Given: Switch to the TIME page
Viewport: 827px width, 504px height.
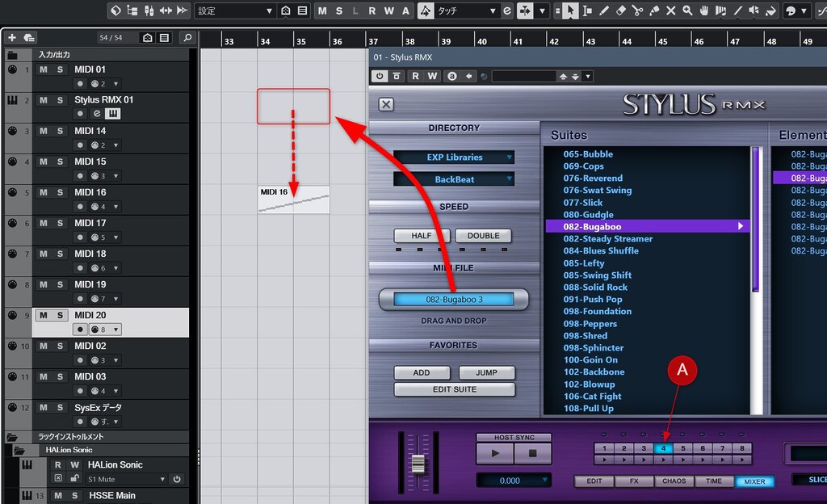Looking at the screenshot, I should (714, 481).
